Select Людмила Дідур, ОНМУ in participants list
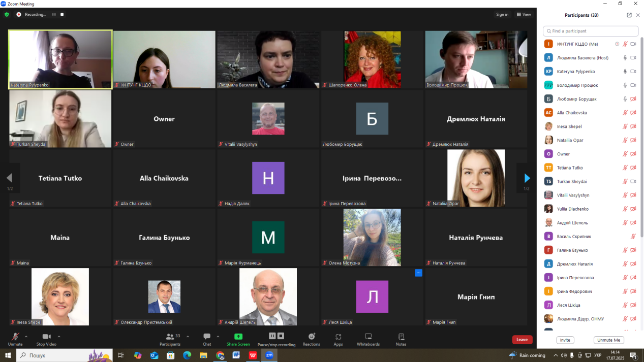The width and height of the screenshot is (644, 362). pyautogui.click(x=591, y=319)
